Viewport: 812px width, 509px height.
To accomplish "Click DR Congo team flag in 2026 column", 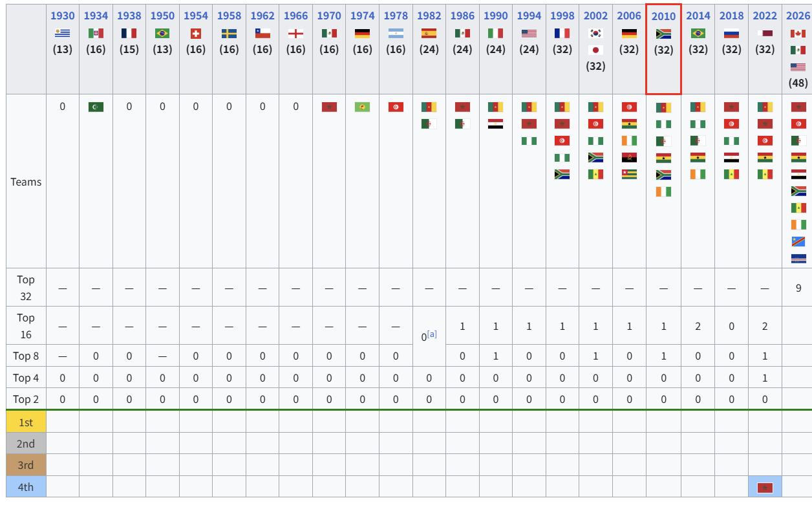I will (798, 241).
